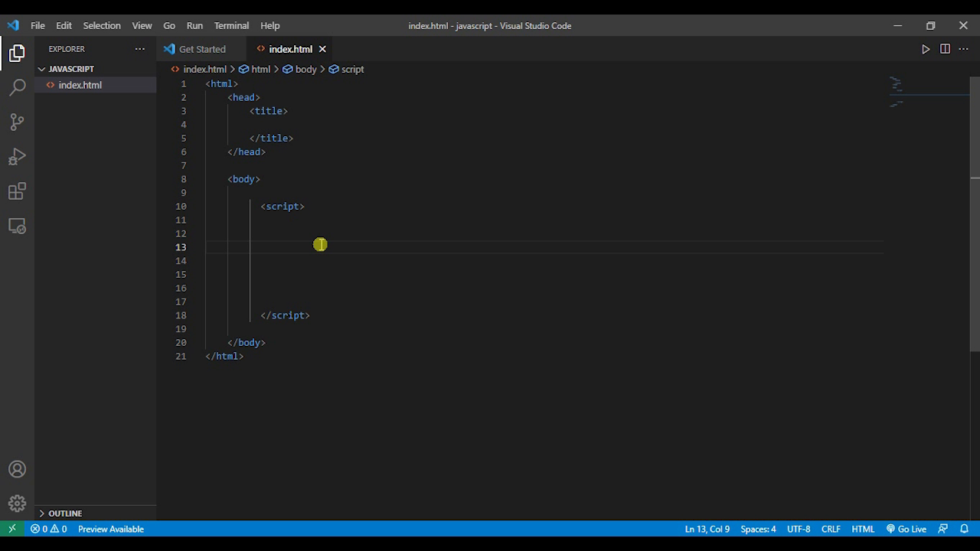Open the Selection menu
The image size is (980, 551).
[102, 25]
